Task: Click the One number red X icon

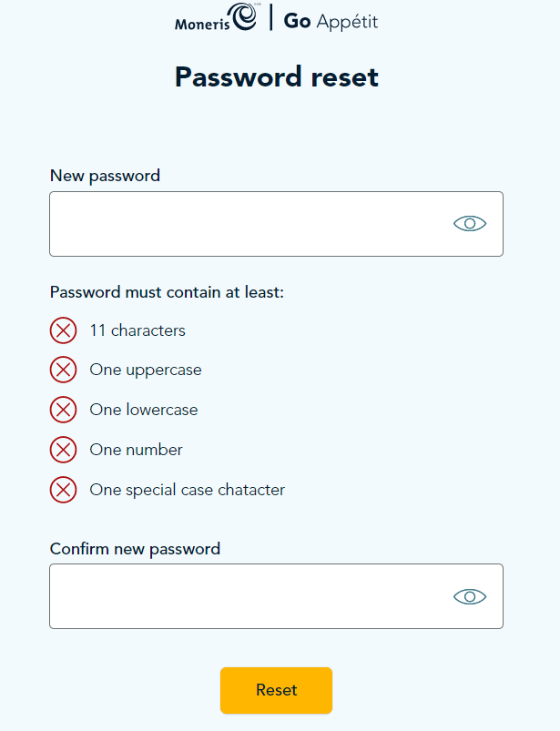Action: tap(64, 450)
